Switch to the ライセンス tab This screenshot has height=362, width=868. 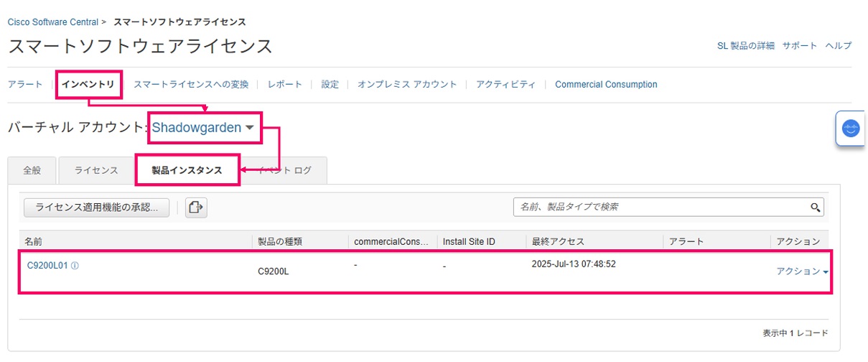pos(96,170)
